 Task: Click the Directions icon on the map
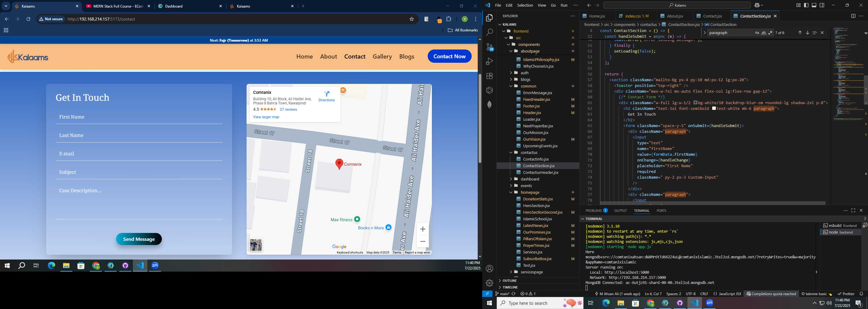(x=326, y=96)
